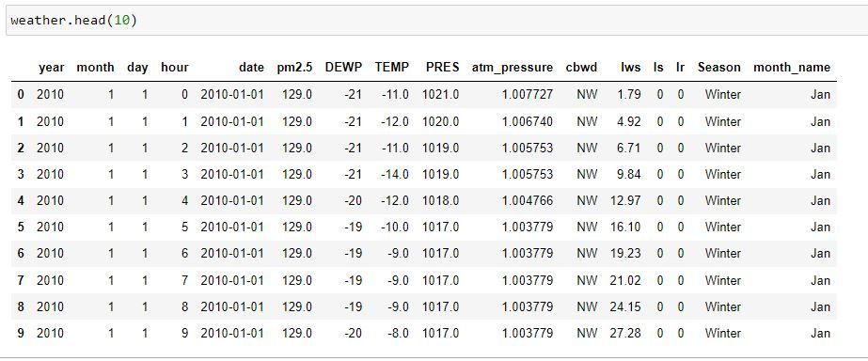
Task: Select the PRES column header
Action: click(442, 68)
